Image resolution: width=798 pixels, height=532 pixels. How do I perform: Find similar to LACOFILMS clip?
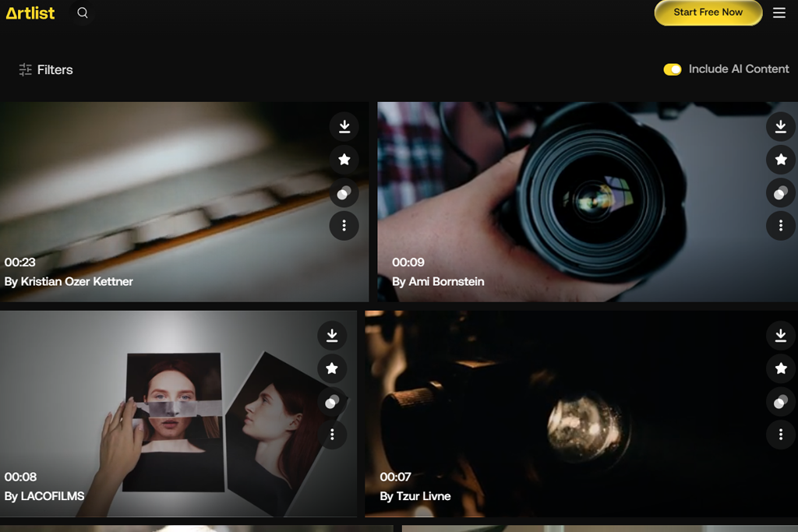(332, 402)
